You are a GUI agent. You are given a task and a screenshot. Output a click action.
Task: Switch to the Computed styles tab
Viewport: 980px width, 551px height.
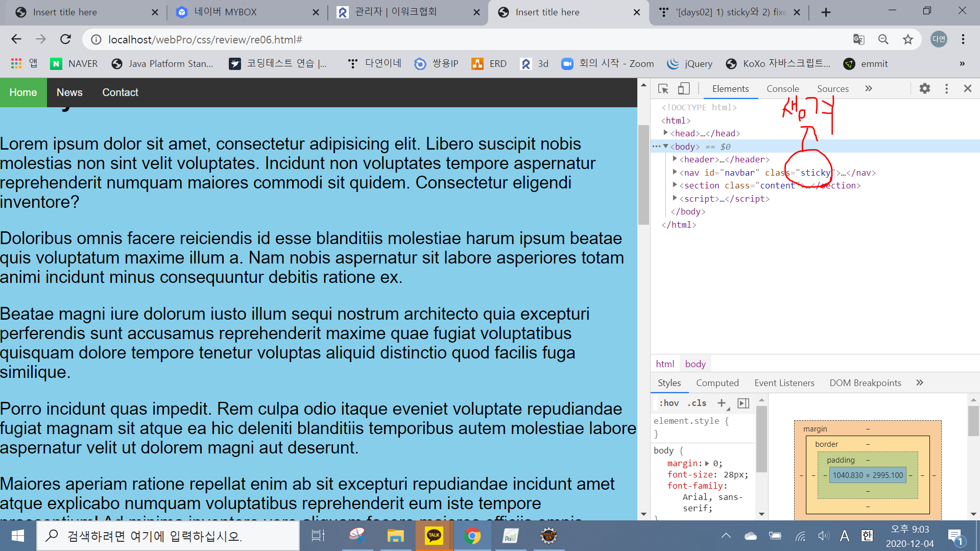tap(717, 382)
